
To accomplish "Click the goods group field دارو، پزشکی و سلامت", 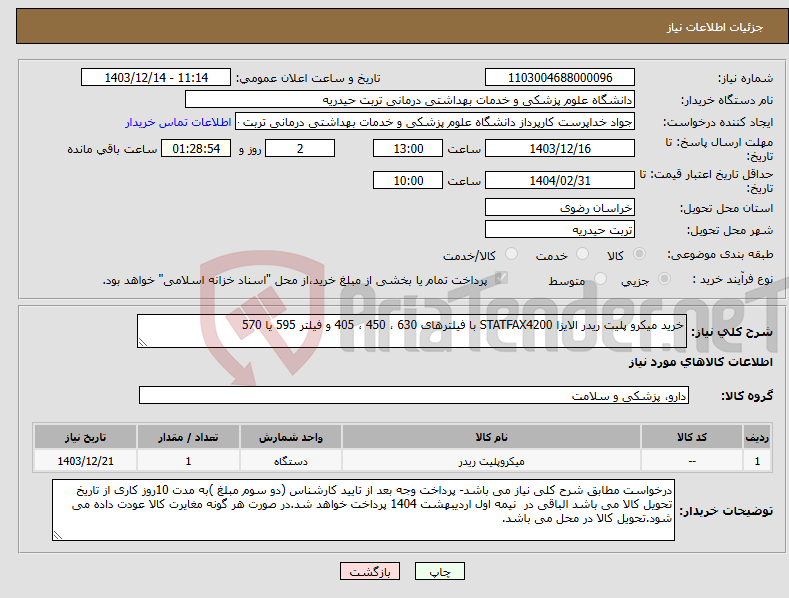I will (414, 396).
